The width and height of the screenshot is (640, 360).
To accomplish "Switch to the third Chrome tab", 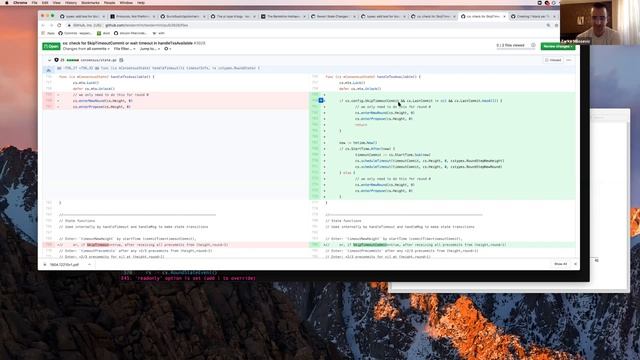I will point(182,16).
